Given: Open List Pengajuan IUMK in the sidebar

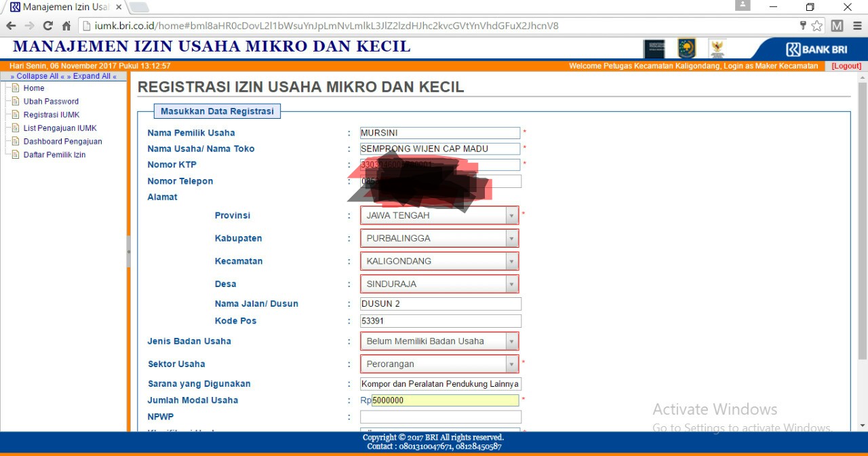Looking at the screenshot, I should click(60, 128).
